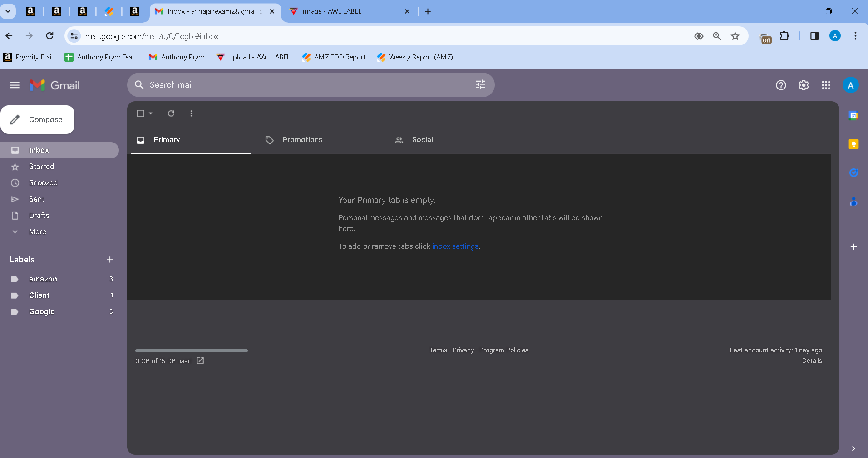
Task: Click the extension showing Off badge
Action: click(x=766, y=39)
